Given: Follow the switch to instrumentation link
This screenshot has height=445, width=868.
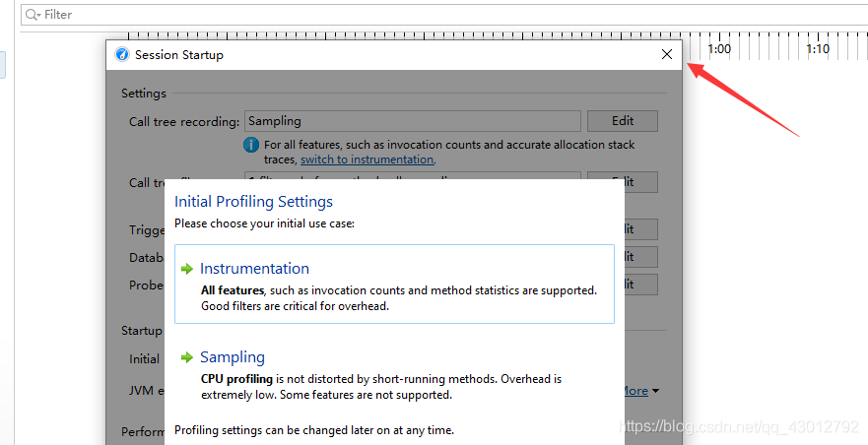Looking at the screenshot, I should coord(367,159).
